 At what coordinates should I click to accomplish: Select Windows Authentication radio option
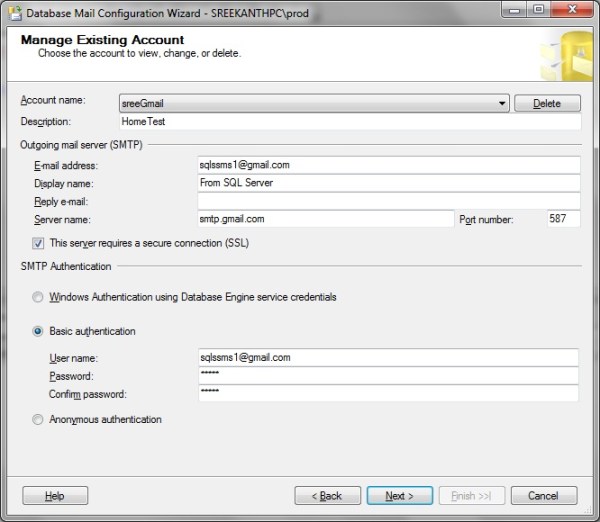pyautogui.click(x=38, y=297)
